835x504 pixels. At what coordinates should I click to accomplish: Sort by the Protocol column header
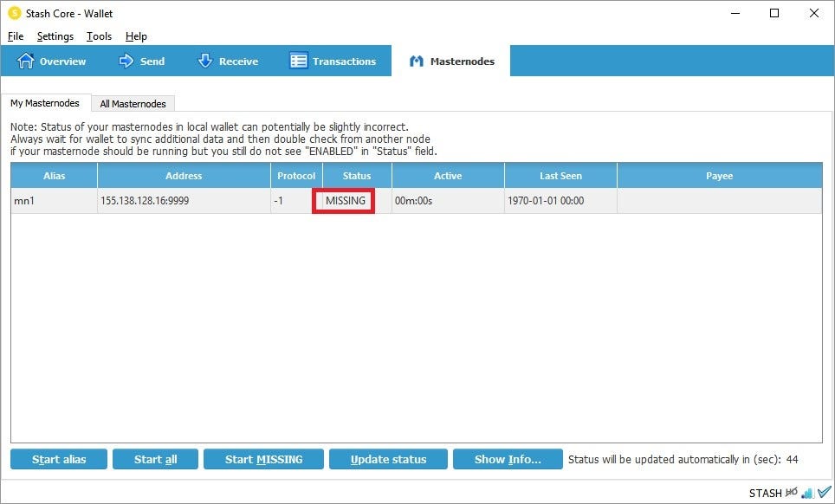tap(296, 176)
